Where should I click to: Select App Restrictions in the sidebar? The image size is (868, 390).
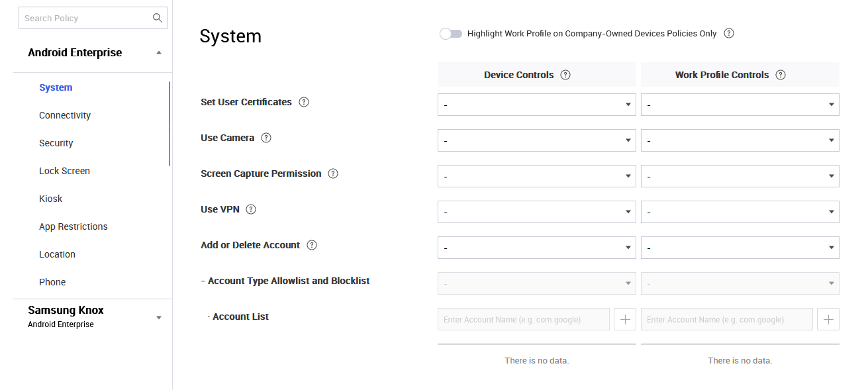coord(73,226)
